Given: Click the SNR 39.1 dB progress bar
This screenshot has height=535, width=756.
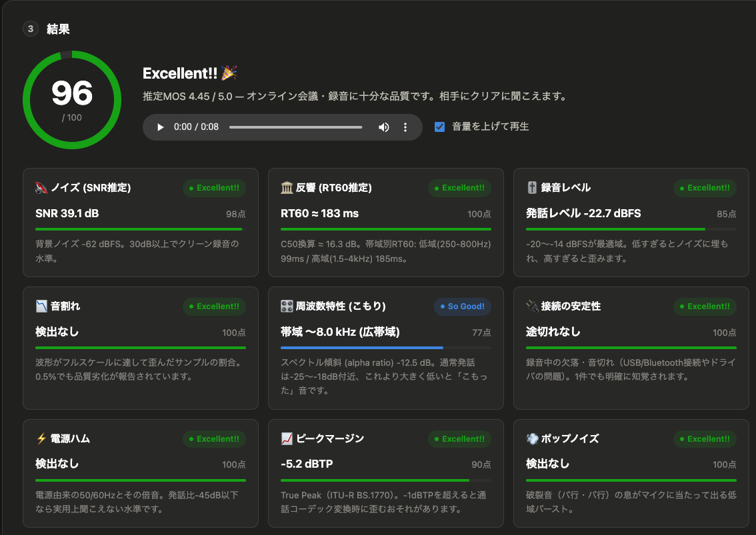Looking at the screenshot, I should pyautogui.click(x=140, y=229).
